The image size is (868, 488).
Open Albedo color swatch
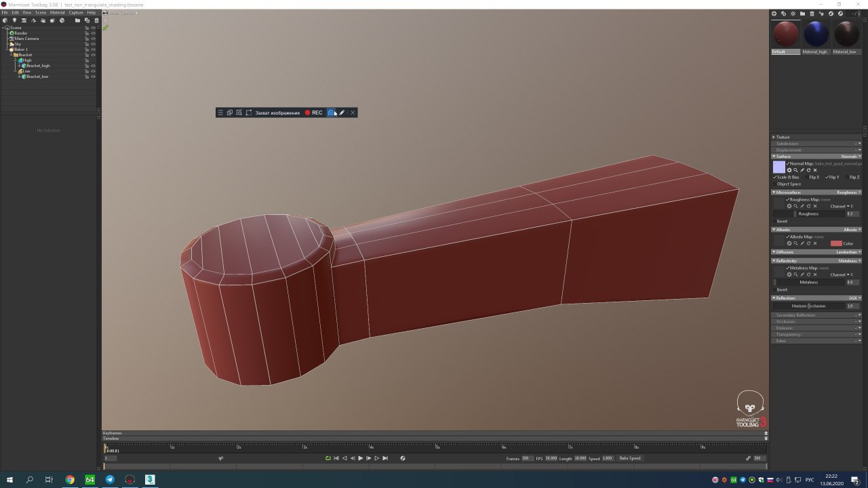[x=836, y=243]
